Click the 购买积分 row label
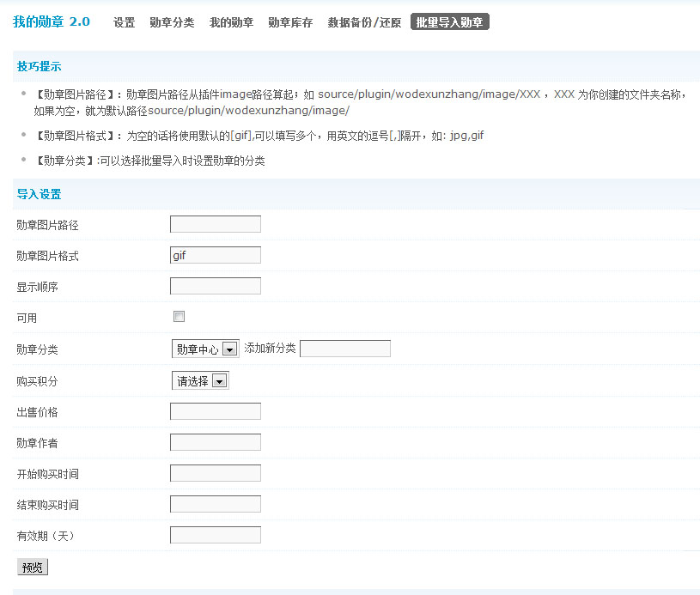The width and height of the screenshot is (700, 595). pyautogui.click(x=37, y=381)
